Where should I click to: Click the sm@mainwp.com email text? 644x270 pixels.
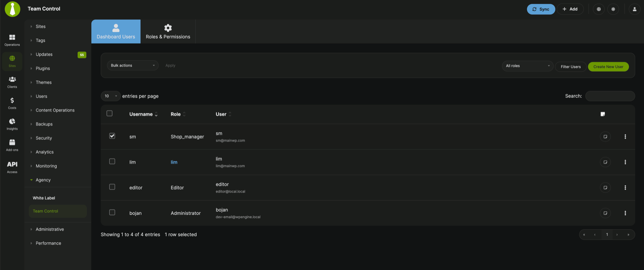[230, 141]
